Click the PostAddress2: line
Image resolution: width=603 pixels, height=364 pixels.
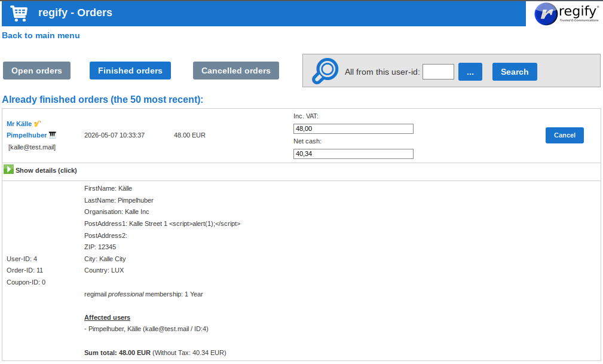click(105, 235)
